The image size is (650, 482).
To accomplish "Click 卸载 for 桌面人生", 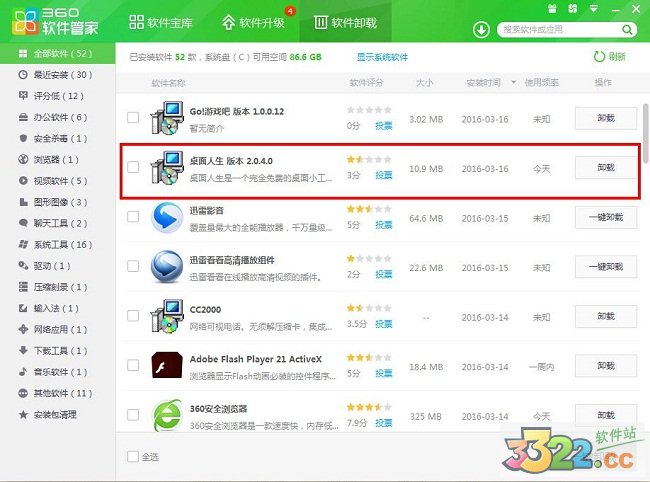I will pyautogui.click(x=606, y=167).
